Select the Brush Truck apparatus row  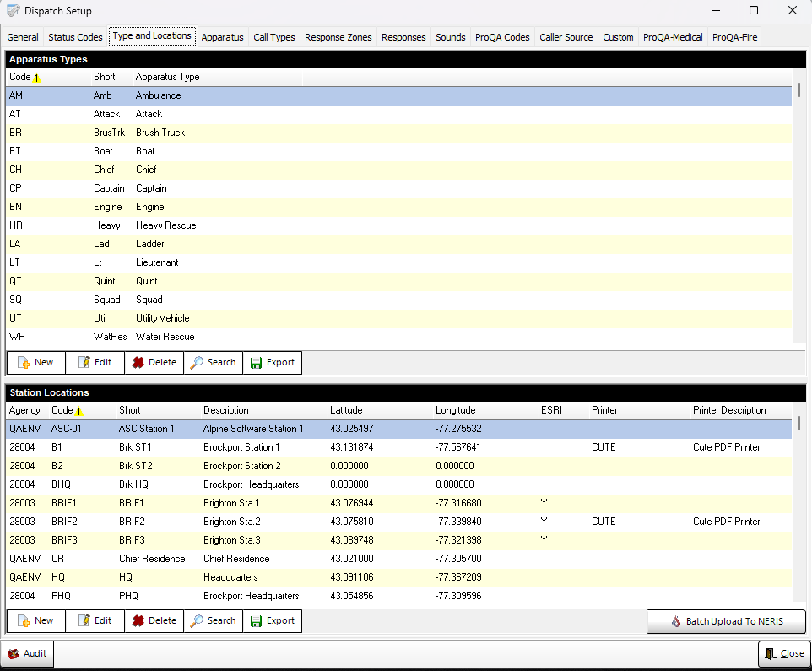(x=169, y=133)
